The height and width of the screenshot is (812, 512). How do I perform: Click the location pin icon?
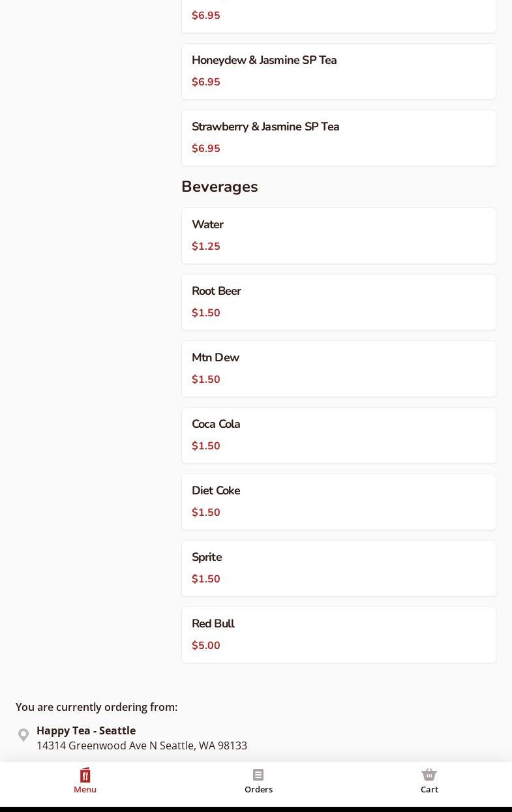pyautogui.click(x=23, y=735)
